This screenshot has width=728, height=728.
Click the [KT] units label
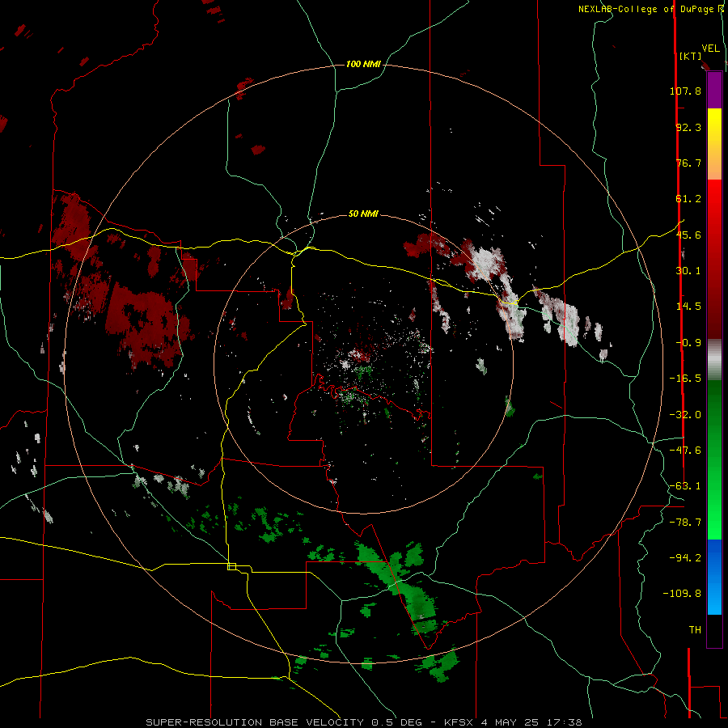690,56
